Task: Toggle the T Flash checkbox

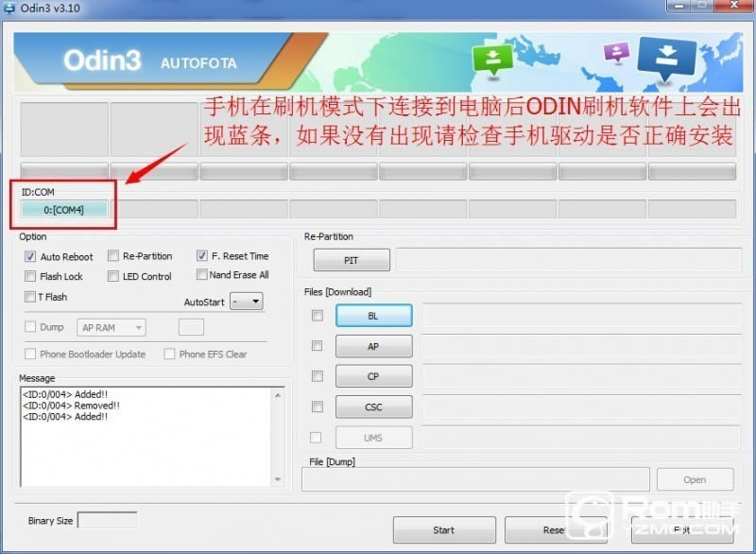Action: [x=32, y=297]
